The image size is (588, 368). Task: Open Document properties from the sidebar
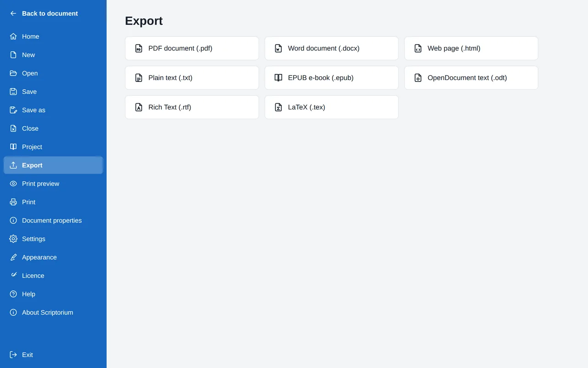[53, 220]
